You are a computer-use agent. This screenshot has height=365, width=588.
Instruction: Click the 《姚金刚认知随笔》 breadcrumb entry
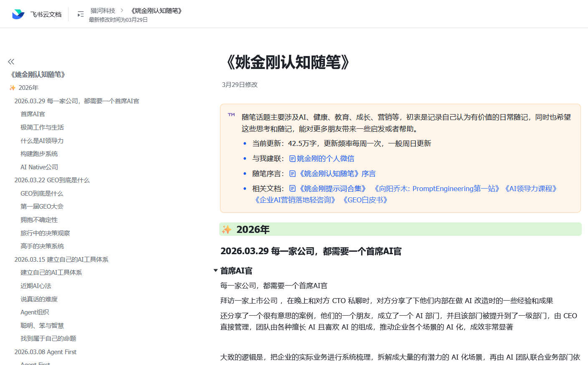pos(156,10)
